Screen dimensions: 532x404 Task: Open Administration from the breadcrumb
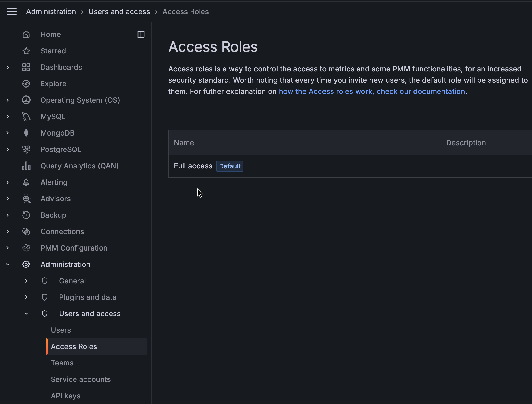tap(51, 11)
